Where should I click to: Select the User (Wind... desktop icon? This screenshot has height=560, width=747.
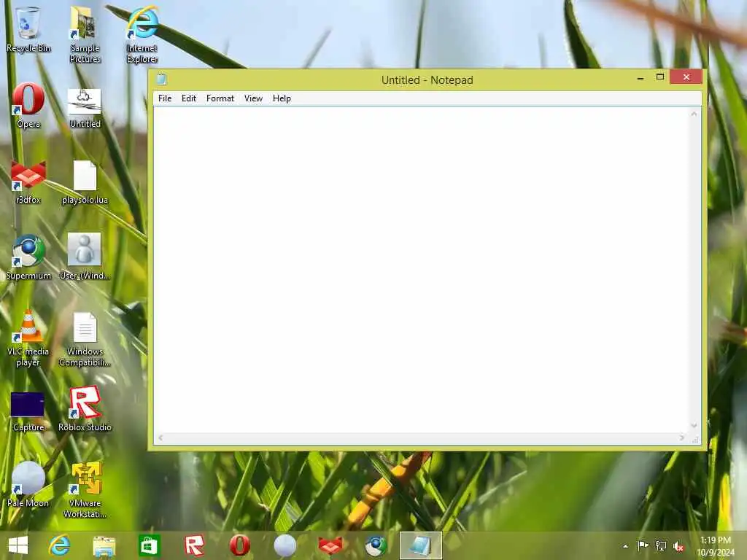tap(85, 256)
